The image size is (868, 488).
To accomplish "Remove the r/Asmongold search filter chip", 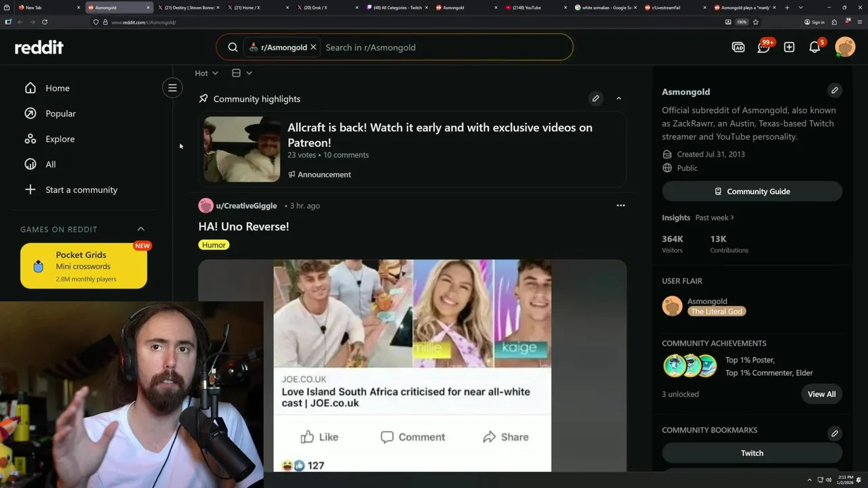I will (313, 47).
